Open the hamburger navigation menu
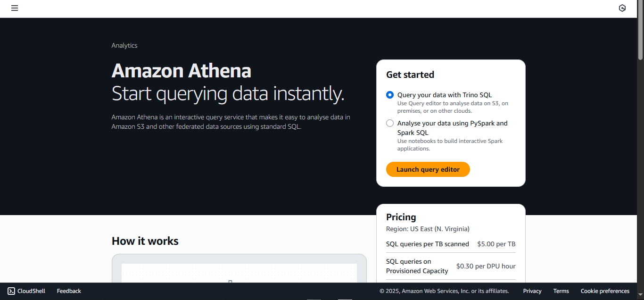Image resolution: width=644 pixels, height=300 pixels. [x=15, y=8]
